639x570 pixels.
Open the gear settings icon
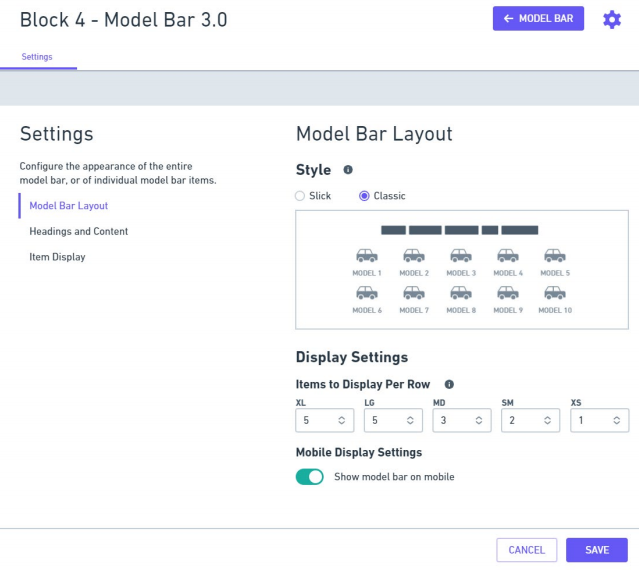[x=611, y=19]
